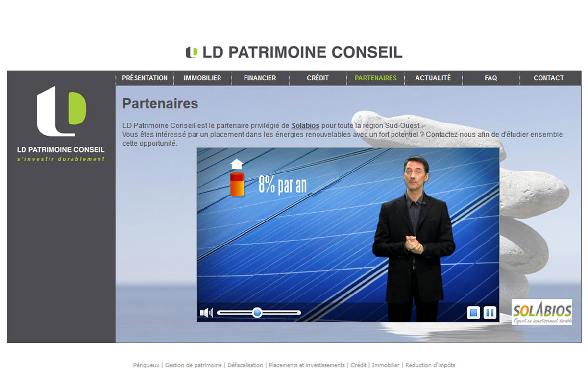588x392 pixels.
Task: Open the Actualité menu item
Action: point(433,78)
